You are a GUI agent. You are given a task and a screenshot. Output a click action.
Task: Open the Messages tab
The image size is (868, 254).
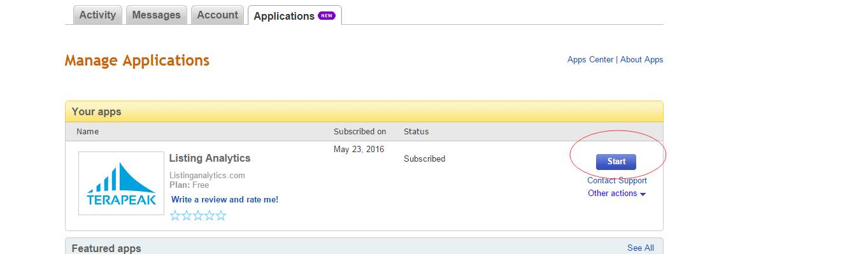pyautogui.click(x=157, y=15)
